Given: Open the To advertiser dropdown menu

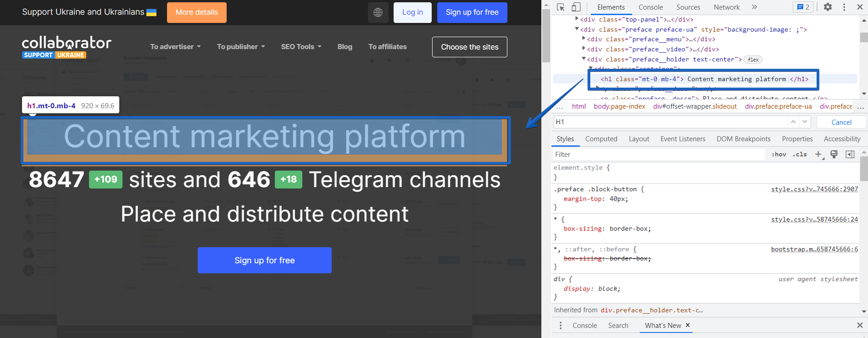Looking at the screenshot, I should (175, 47).
